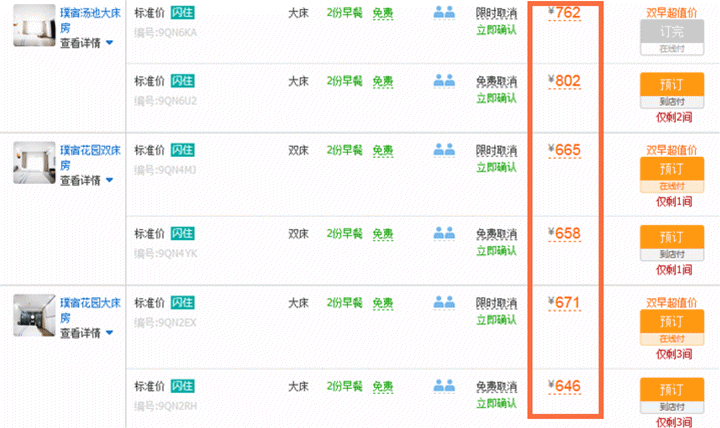Click 双床 bed type in ¥658 row
The height and width of the screenshot is (428, 720).
298,234
